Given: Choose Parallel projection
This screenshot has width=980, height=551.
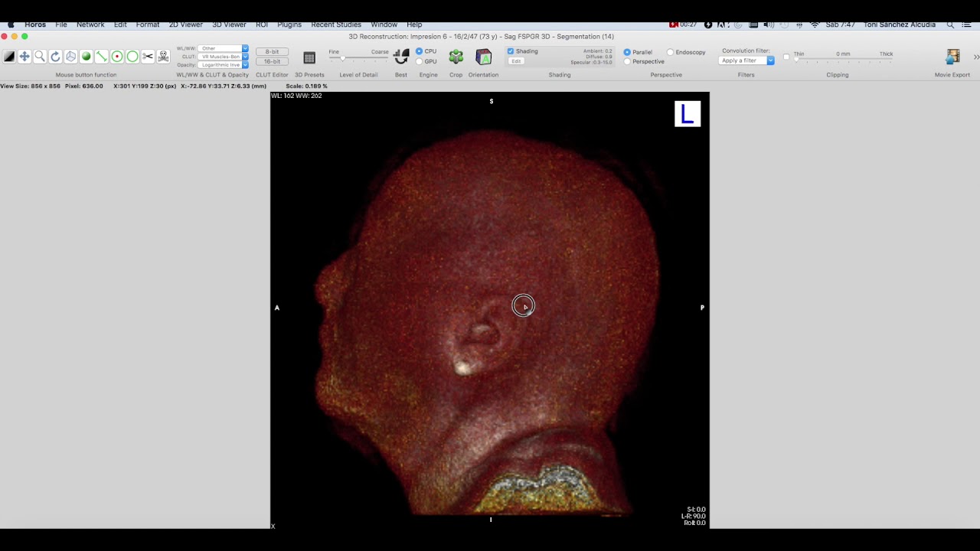Looking at the screenshot, I should click(627, 52).
